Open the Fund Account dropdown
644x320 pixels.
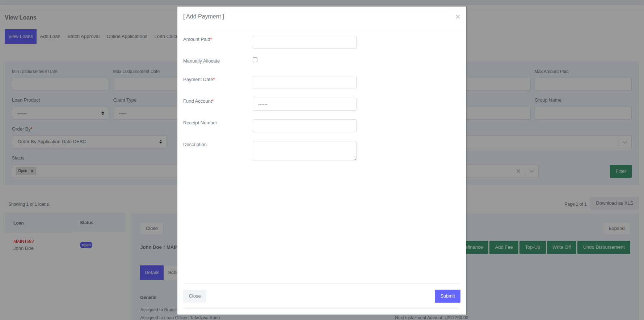pos(304,104)
